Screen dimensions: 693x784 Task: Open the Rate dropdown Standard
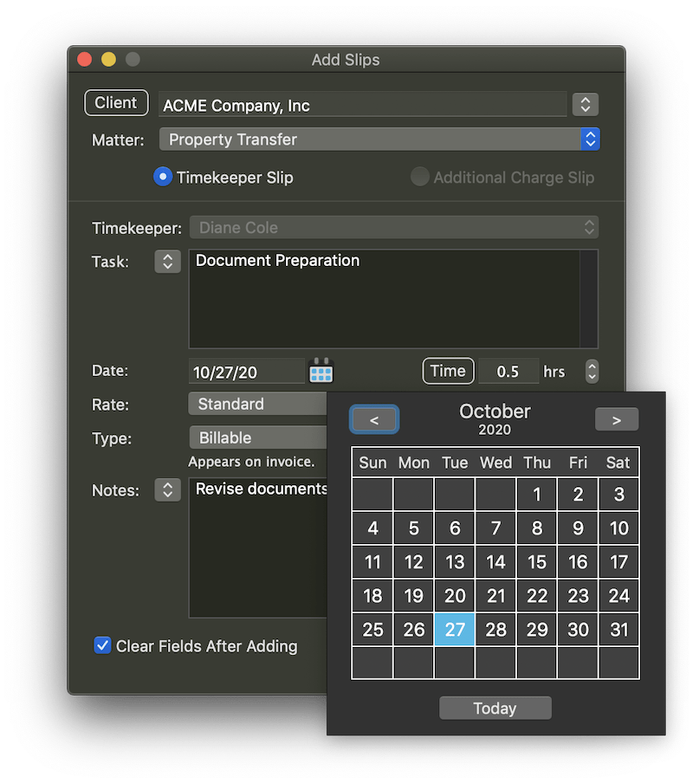click(257, 404)
